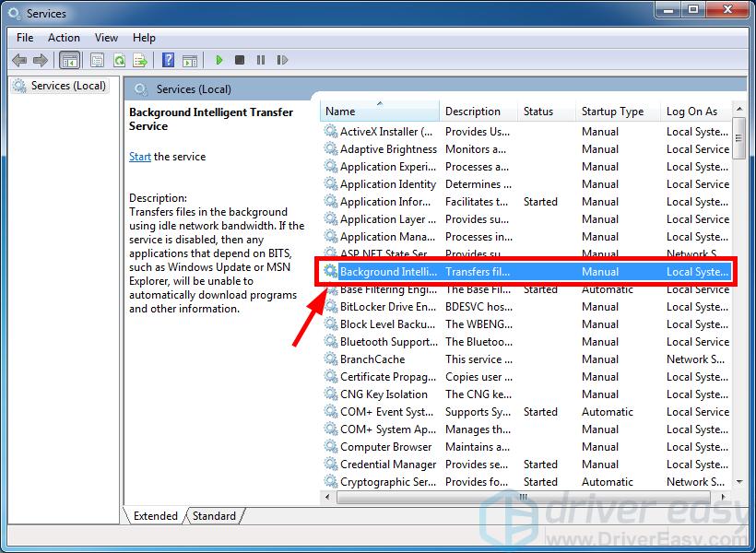Click the Pause Service icon
The width and height of the screenshot is (756, 553).
pyautogui.click(x=261, y=60)
